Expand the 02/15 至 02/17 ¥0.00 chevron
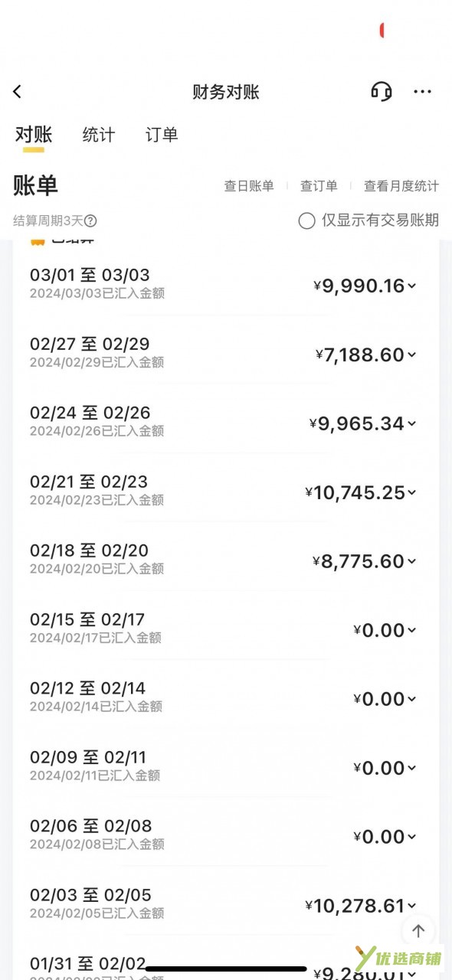The image size is (452, 980). (412, 631)
